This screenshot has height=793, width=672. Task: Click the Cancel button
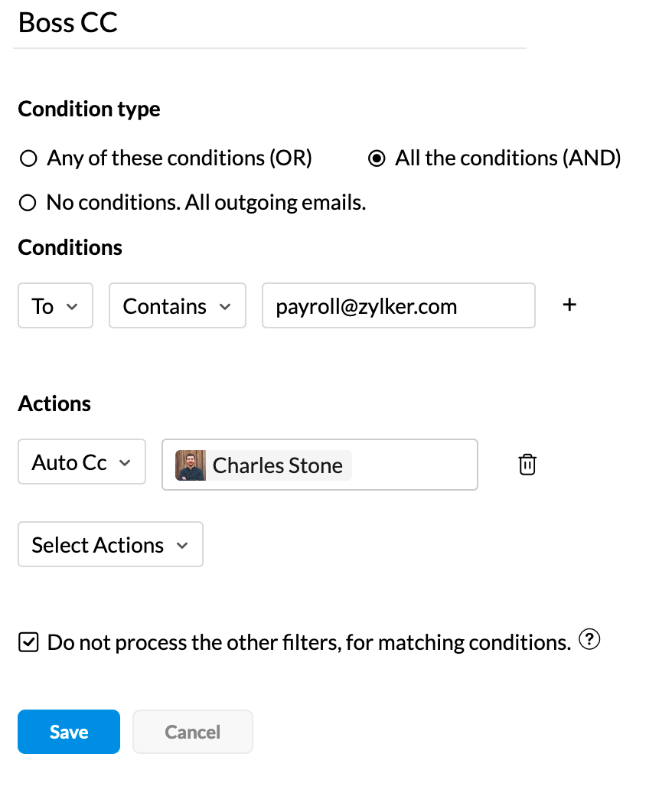click(x=192, y=732)
